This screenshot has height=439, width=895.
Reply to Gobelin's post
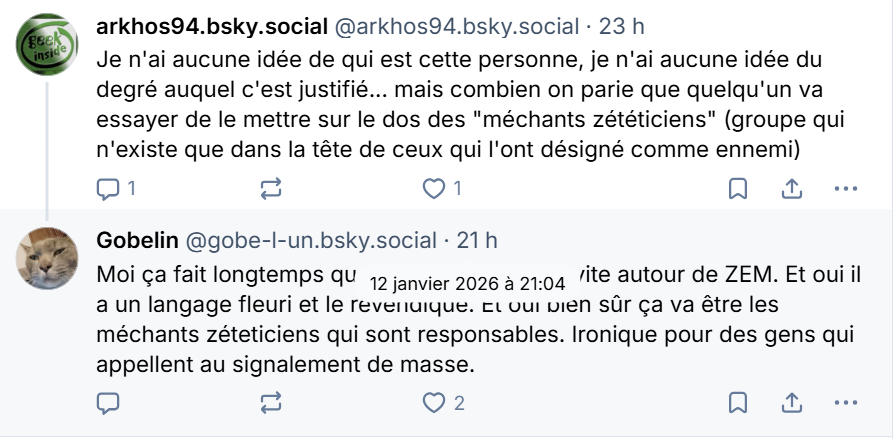click(x=108, y=403)
